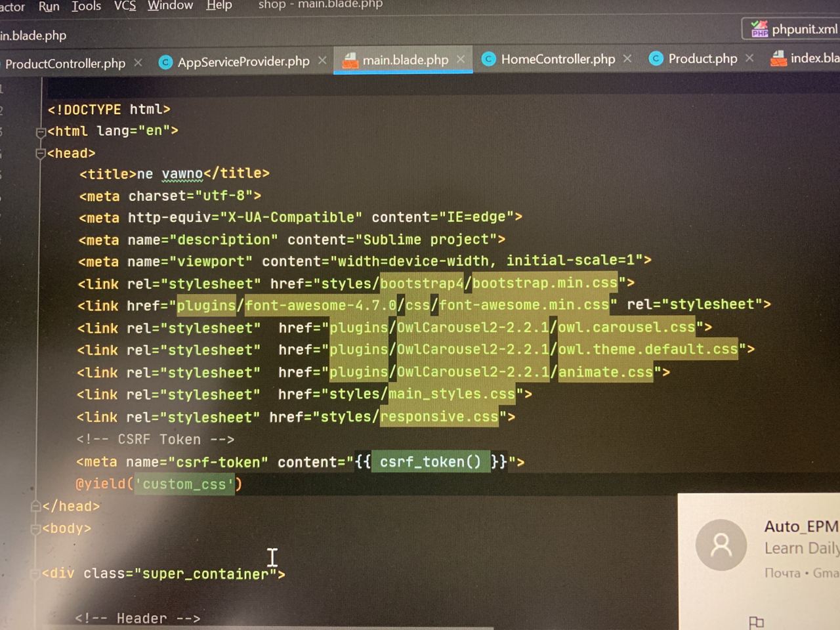
Task: Switch to AppServiceProvider.php tab
Action: tap(243, 62)
